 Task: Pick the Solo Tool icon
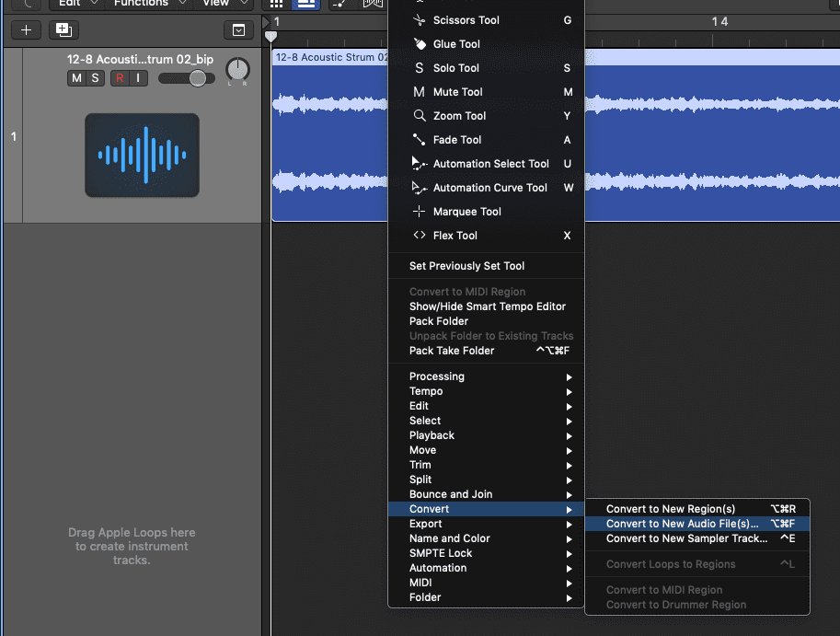[x=419, y=68]
